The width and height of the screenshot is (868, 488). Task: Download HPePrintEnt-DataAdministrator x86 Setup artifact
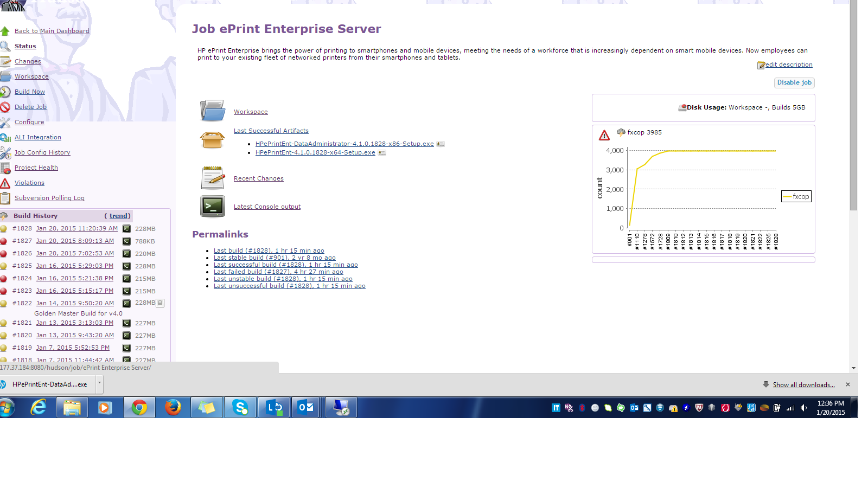coord(344,144)
